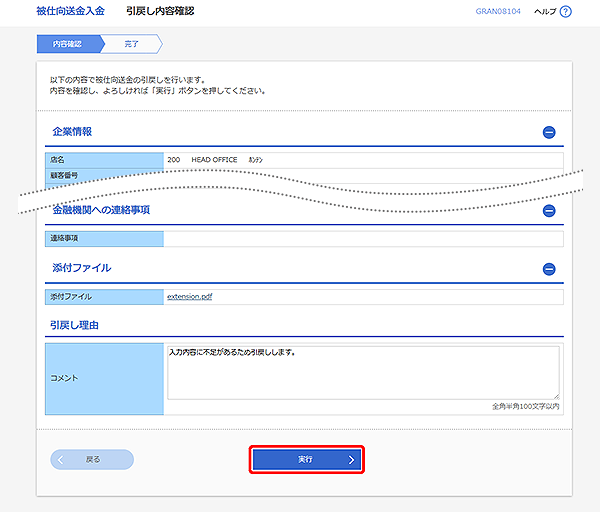Collapse the 添付ファイル section

[549, 269]
